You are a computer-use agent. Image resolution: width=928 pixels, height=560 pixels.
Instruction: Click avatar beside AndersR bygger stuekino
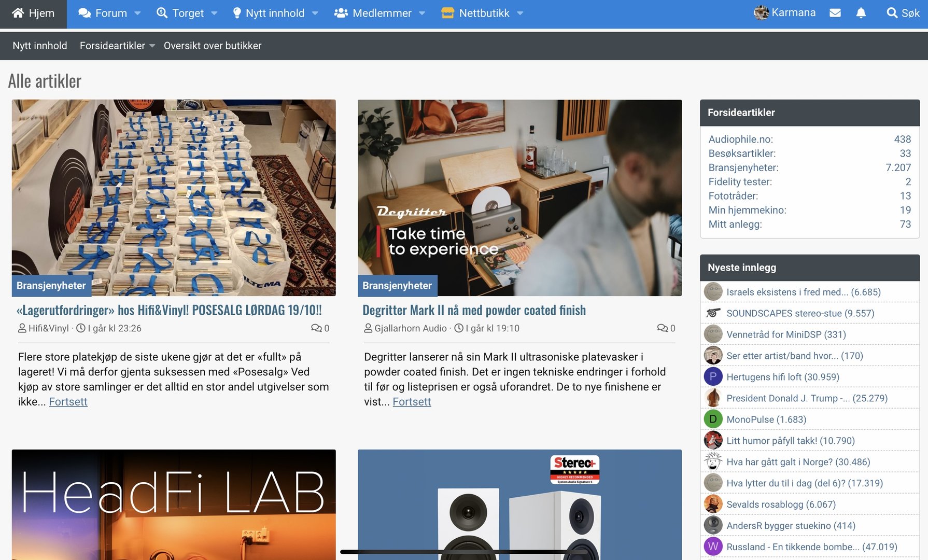tap(713, 525)
